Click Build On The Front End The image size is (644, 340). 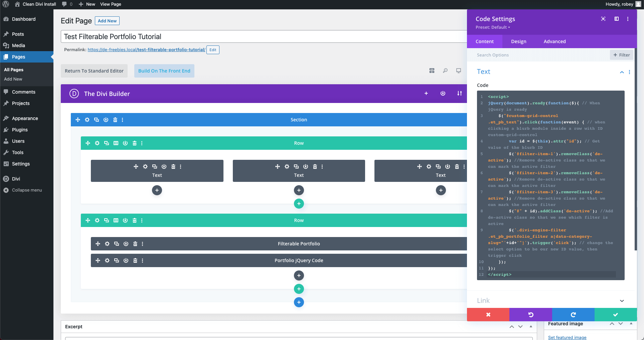[x=164, y=71]
